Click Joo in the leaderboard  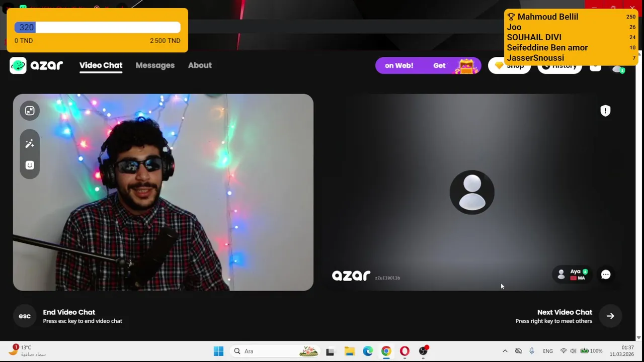[514, 27]
